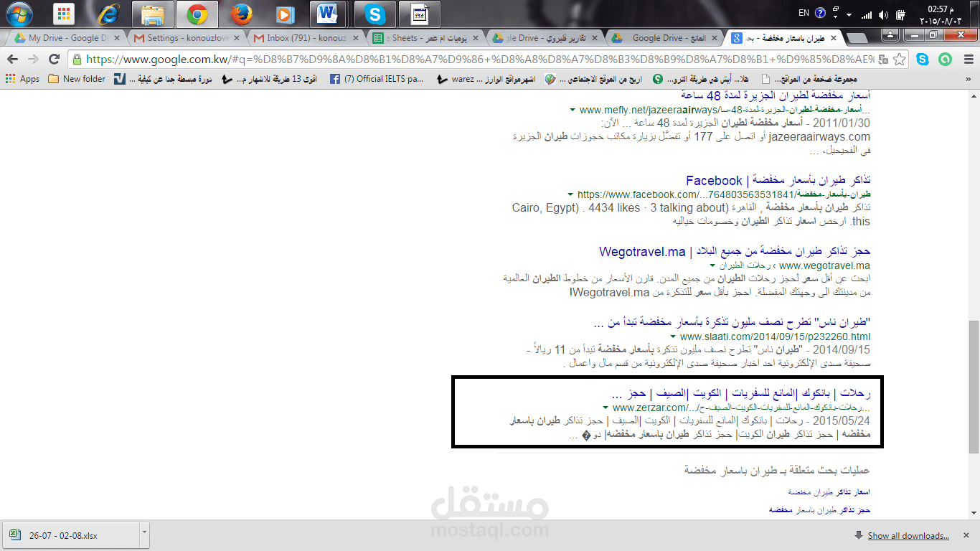Click related search حجز تذاكر طيران باسعار مخفضه
Screen dimensions: 980x551
pyautogui.click(x=819, y=509)
